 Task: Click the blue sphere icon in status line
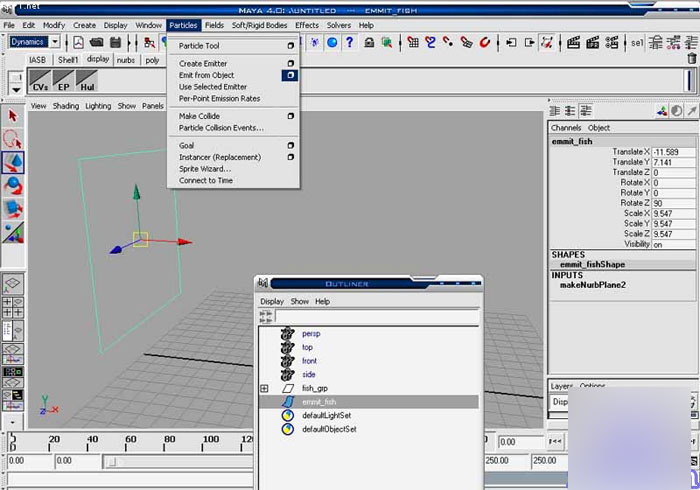(x=332, y=42)
